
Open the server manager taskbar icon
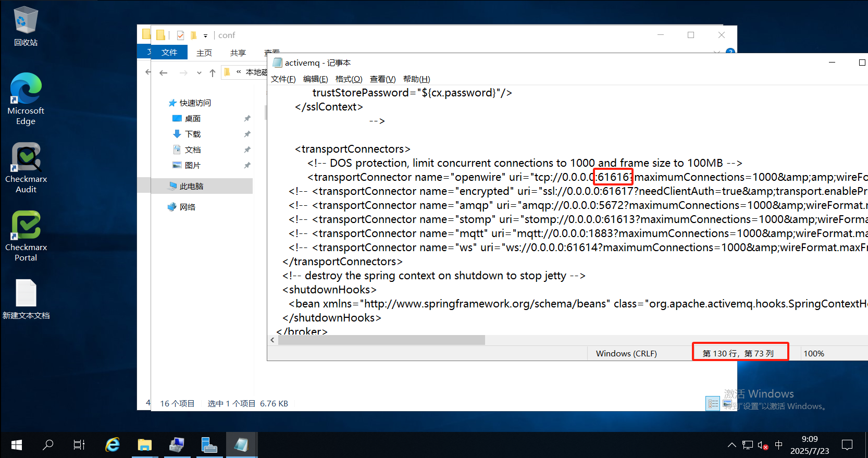(209, 445)
